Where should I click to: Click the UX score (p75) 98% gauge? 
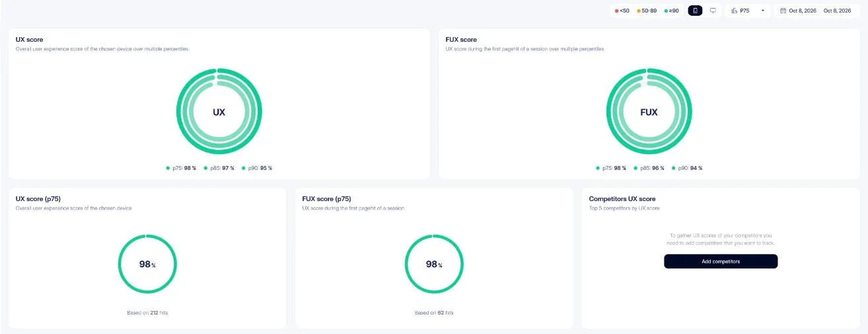tap(147, 263)
